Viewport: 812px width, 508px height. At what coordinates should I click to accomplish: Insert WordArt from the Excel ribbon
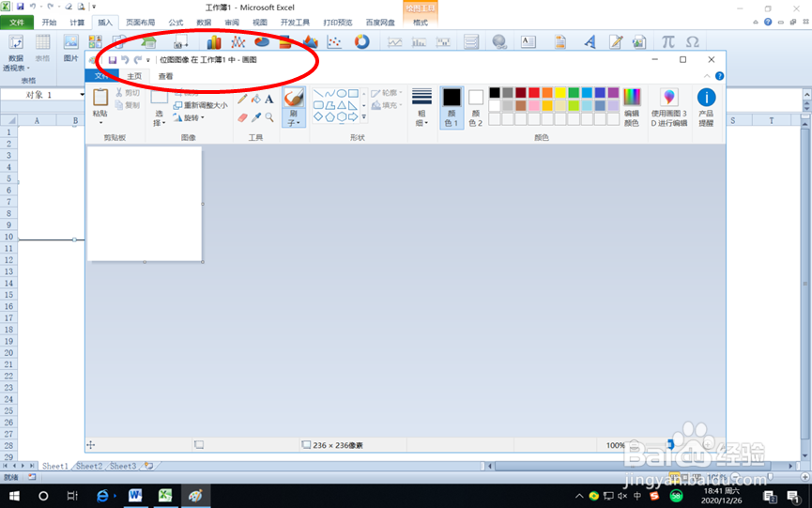[x=590, y=41]
